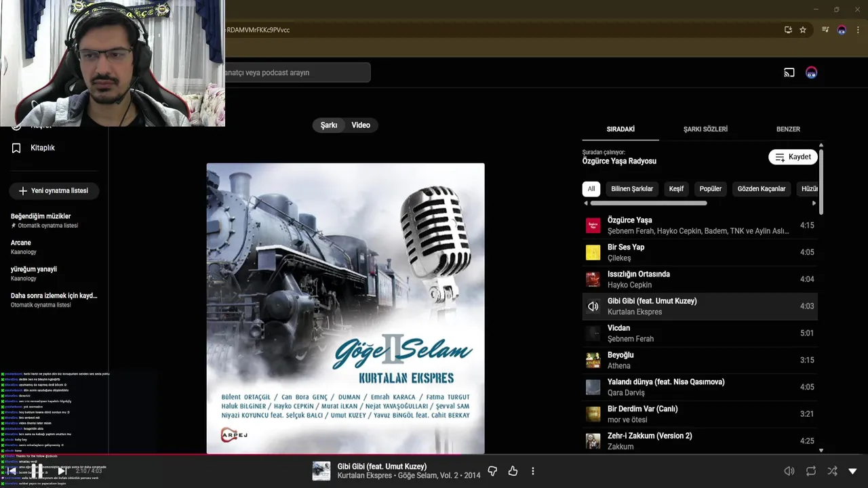Viewport: 868px width, 488px height.
Task: Select the All filter chip
Action: click(x=591, y=189)
